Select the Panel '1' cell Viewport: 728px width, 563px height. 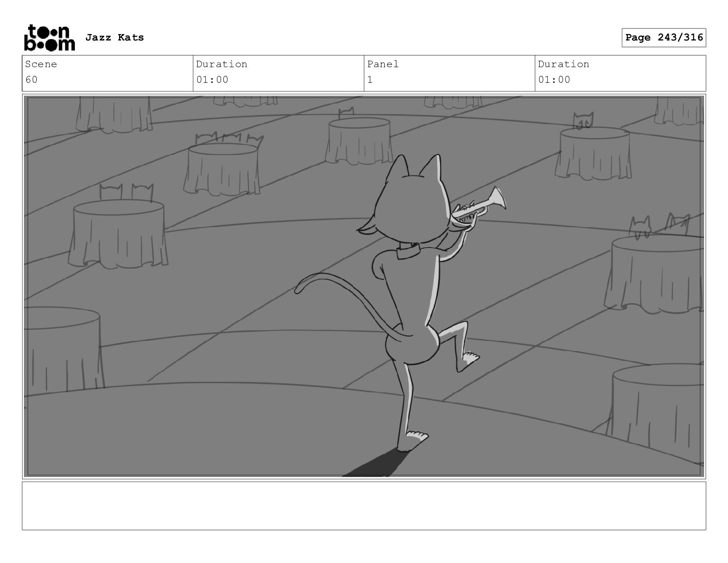coord(449,73)
